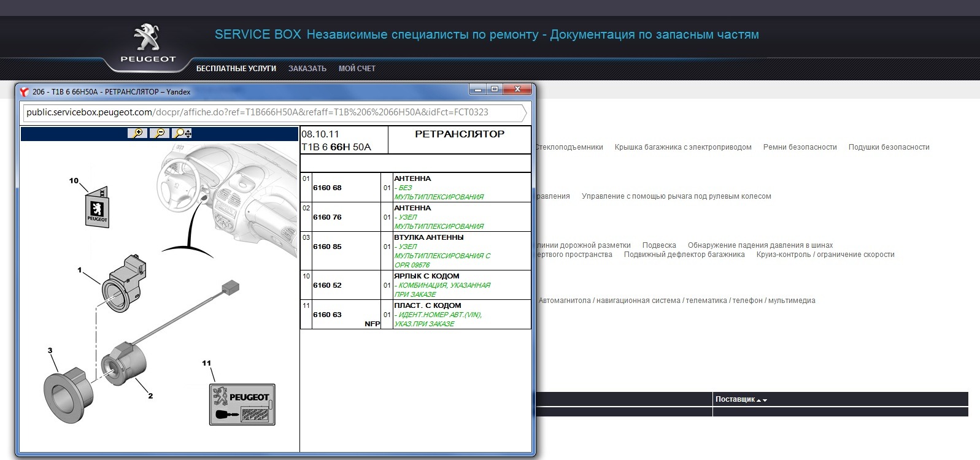
Task: Close the РЕТРАНСЛЯТОР popup window
Action: (517, 90)
